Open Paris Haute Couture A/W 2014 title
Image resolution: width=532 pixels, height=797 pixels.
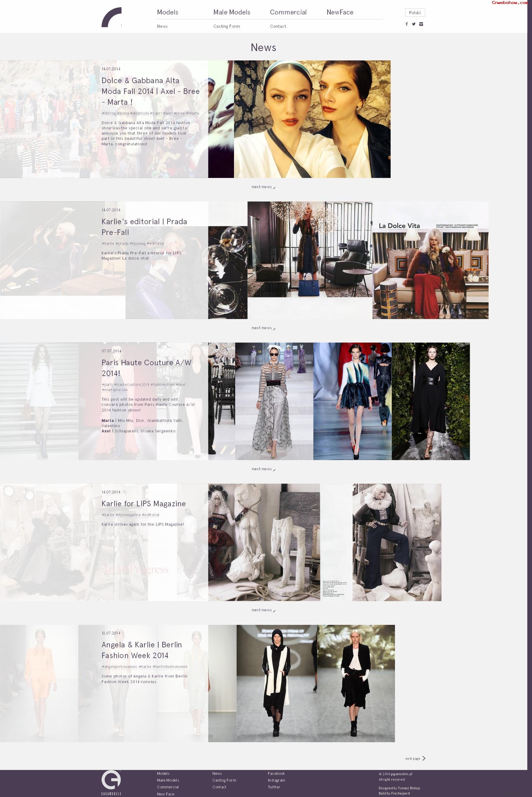147,368
